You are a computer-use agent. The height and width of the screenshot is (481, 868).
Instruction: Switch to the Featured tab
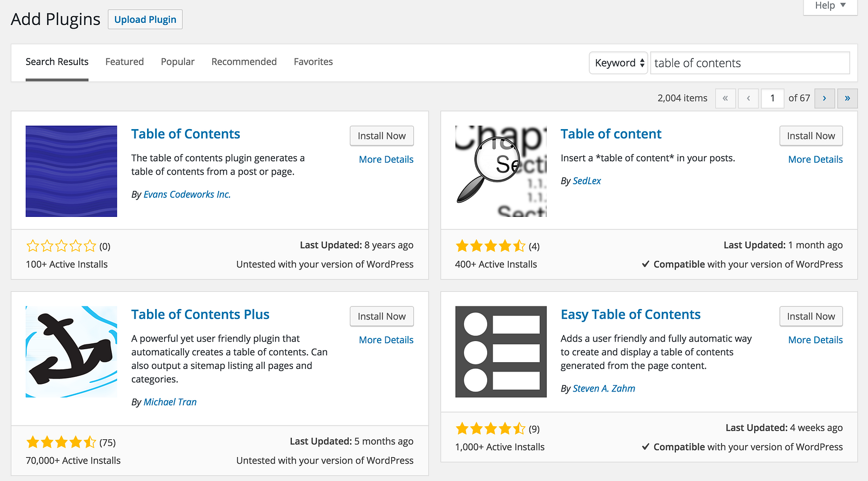pos(124,62)
